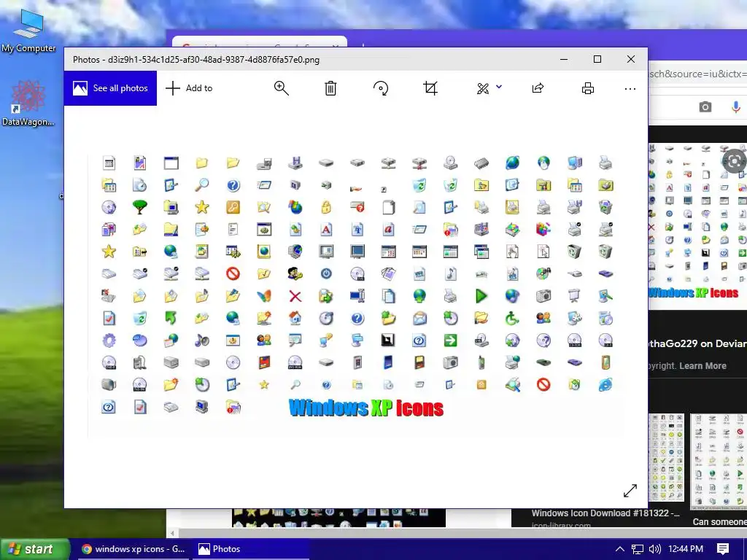Share the photo using the share icon

click(538, 88)
